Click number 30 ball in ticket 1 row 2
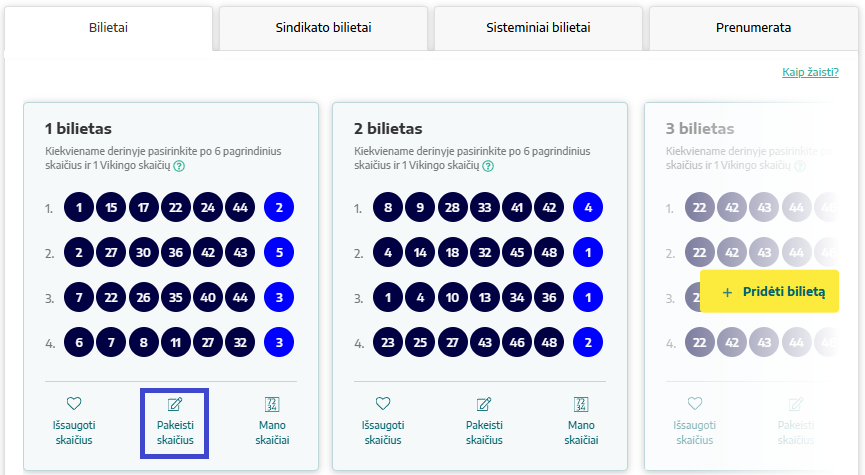Image resolution: width=865 pixels, height=475 pixels. point(143,252)
